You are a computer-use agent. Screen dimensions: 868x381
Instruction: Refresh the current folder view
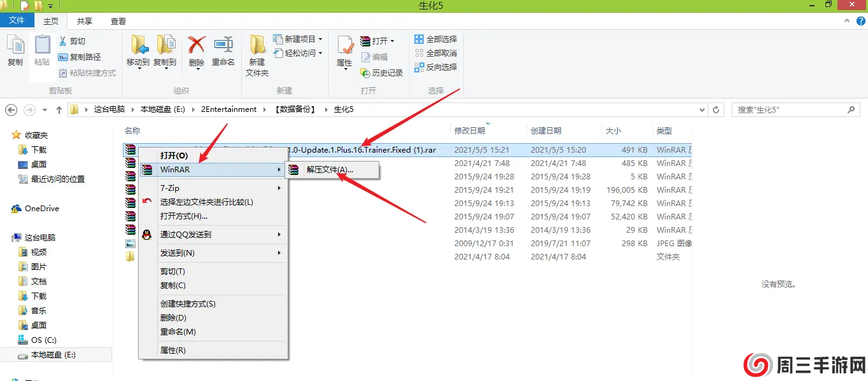717,110
